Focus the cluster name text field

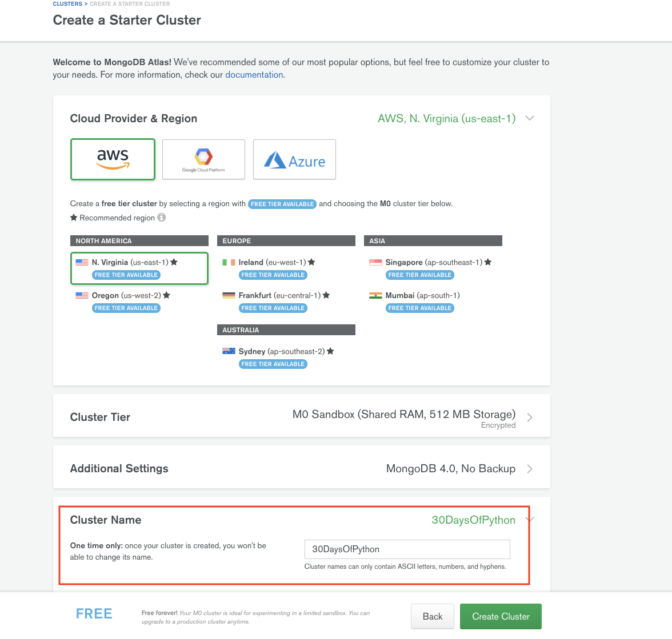click(x=407, y=549)
